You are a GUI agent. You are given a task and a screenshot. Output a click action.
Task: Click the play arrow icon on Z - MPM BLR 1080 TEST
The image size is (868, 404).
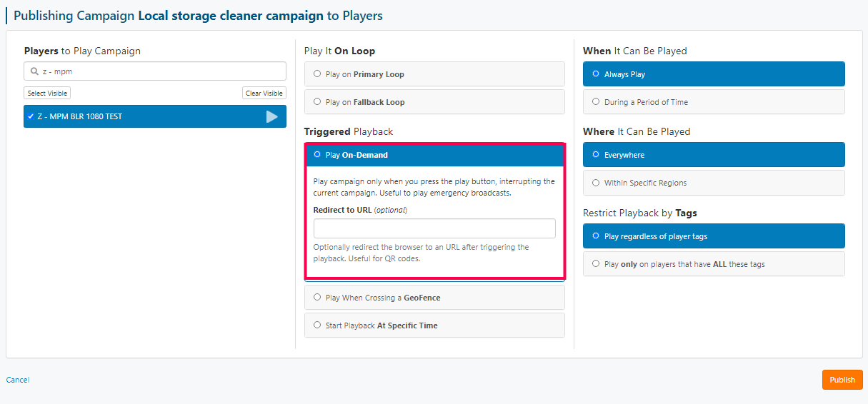click(x=271, y=116)
